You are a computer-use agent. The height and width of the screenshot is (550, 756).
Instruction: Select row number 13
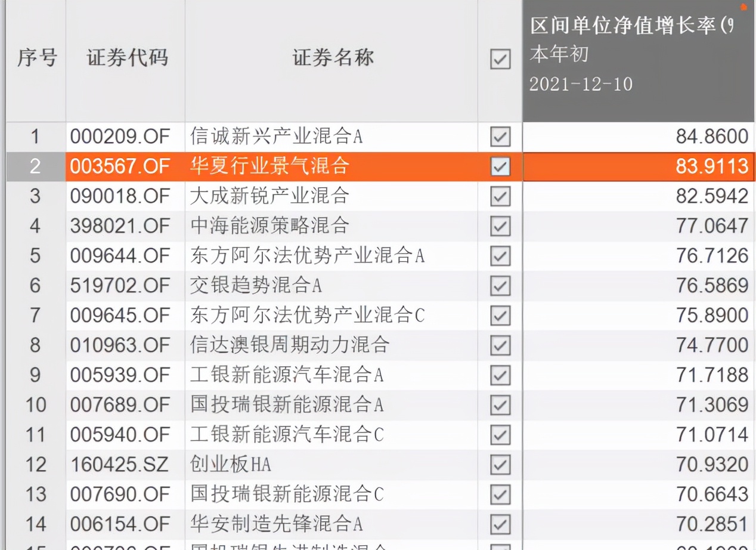[35, 495]
